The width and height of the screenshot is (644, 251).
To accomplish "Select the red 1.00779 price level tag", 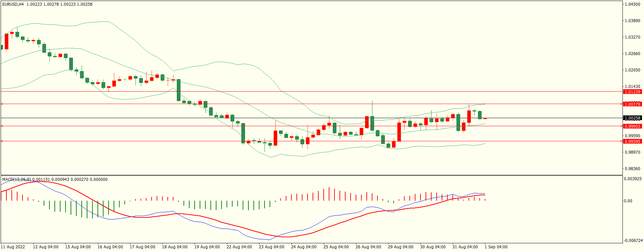I will [632, 104].
